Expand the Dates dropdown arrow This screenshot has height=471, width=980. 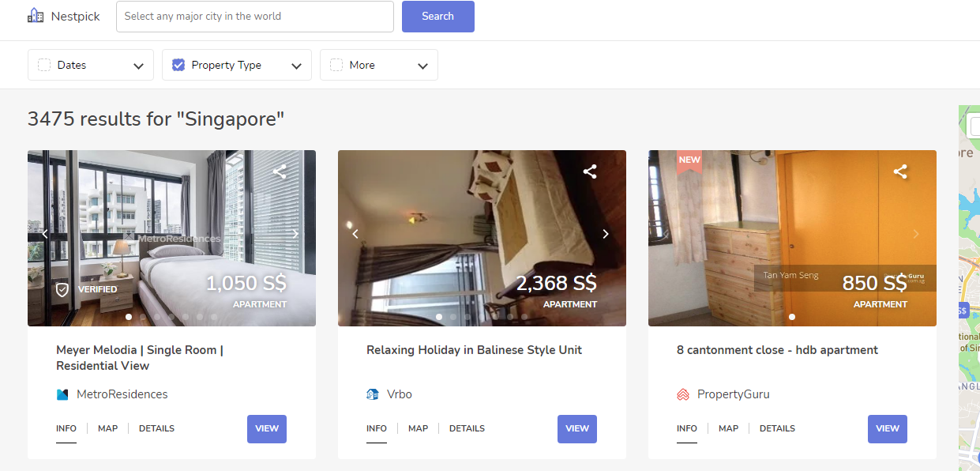click(x=139, y=66)
